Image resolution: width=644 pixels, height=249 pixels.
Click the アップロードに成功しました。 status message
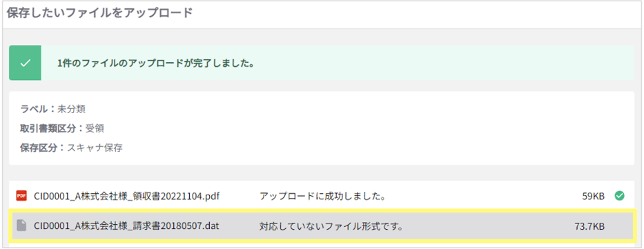click(322, 196)
